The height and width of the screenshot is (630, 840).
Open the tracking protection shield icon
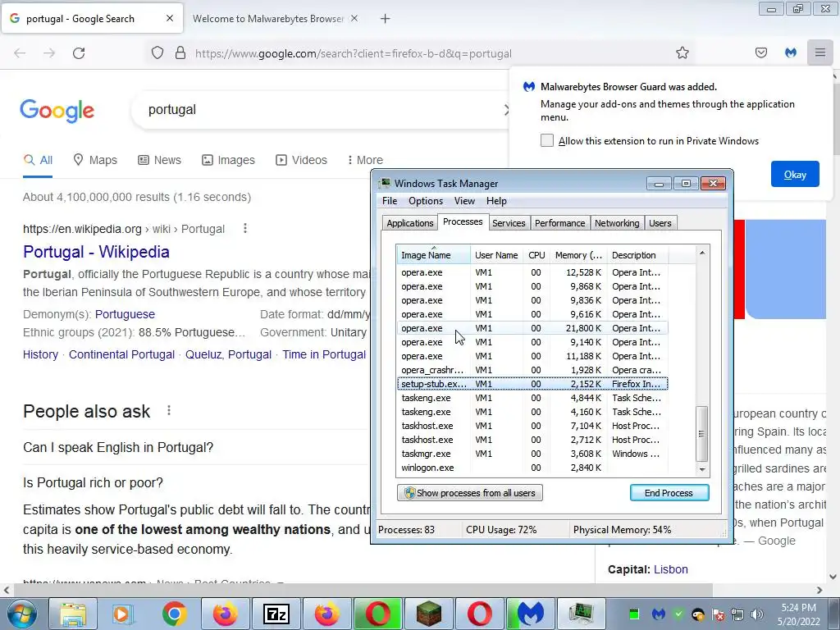(x=157, y=53)
